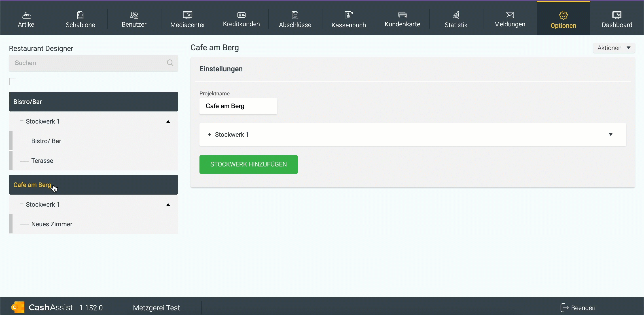Select the Terasse room tree item
This screenshot has width=644, height=315.
click(x=42, y=161)
